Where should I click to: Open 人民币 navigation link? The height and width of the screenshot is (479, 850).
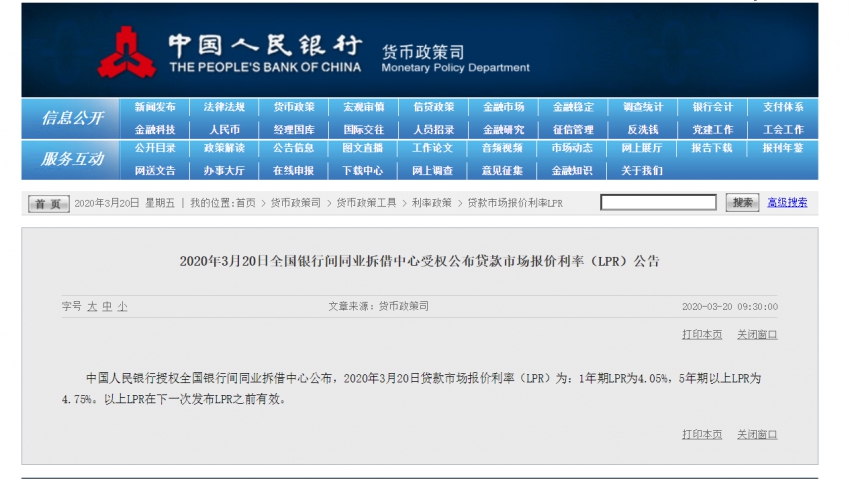click(x=224, y=130)
